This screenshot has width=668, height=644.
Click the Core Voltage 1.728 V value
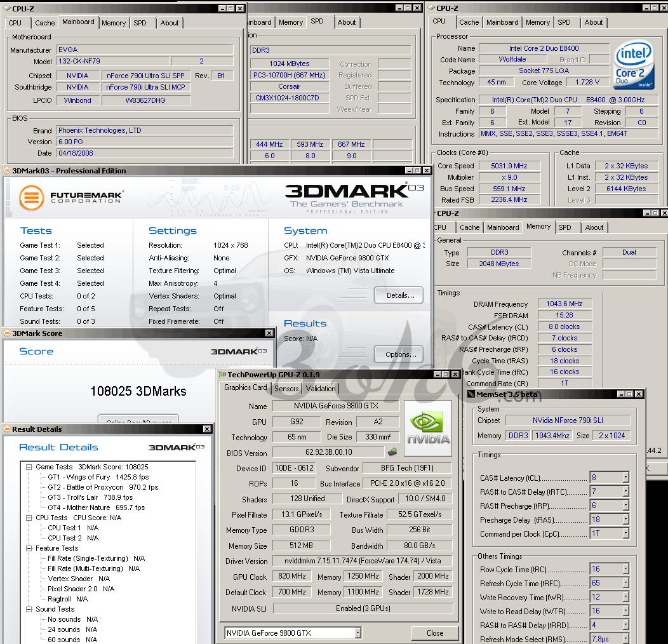click(x=587, y=83)
